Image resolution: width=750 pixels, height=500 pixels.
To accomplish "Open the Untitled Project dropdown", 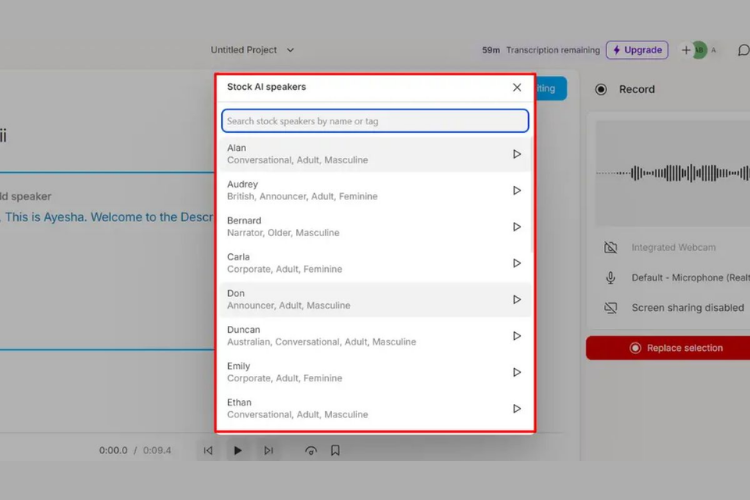I will pos(253,50).
